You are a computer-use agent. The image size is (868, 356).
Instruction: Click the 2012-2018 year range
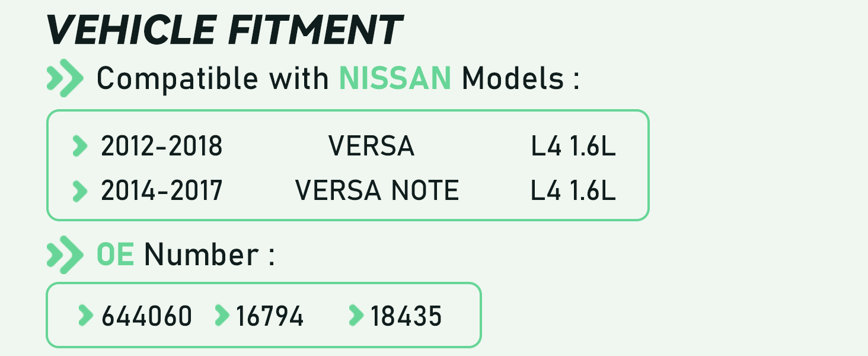[162, 146]
